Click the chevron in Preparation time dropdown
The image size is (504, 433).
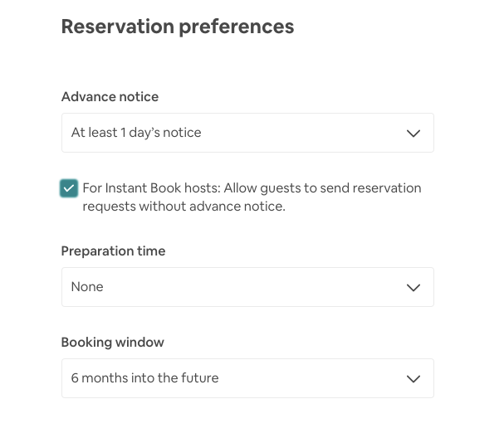413,287
